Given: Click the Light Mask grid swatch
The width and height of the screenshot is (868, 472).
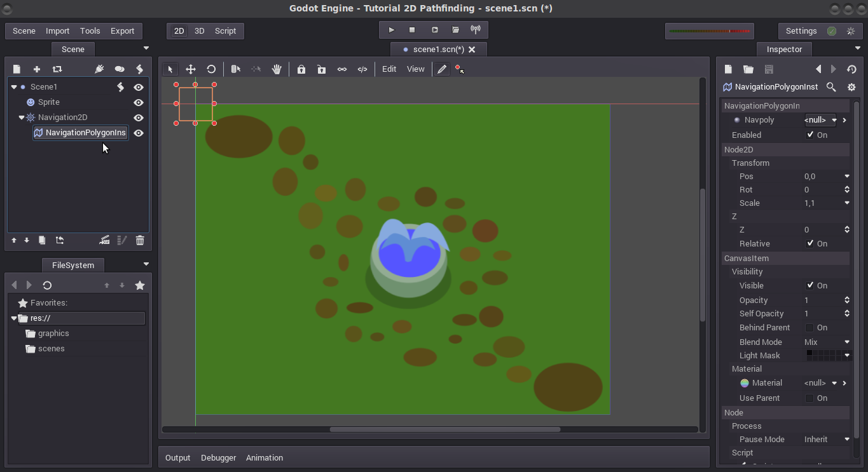Looking at the screenshot, I should (x=825, y=356).
